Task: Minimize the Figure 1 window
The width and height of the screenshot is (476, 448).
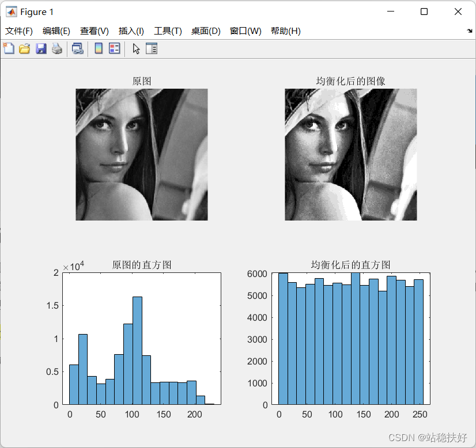Action: click(x=391, y=12)
